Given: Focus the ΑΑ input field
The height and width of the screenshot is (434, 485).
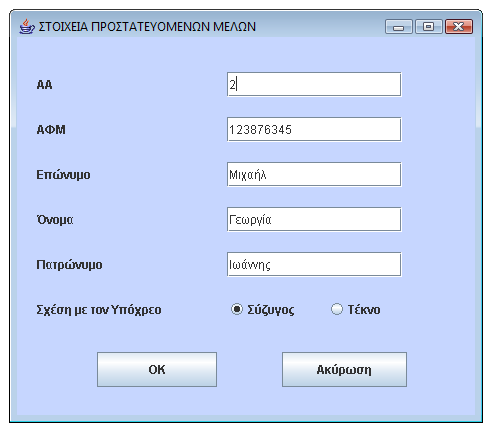Looking at the screenshot, I should click(314, 84).
